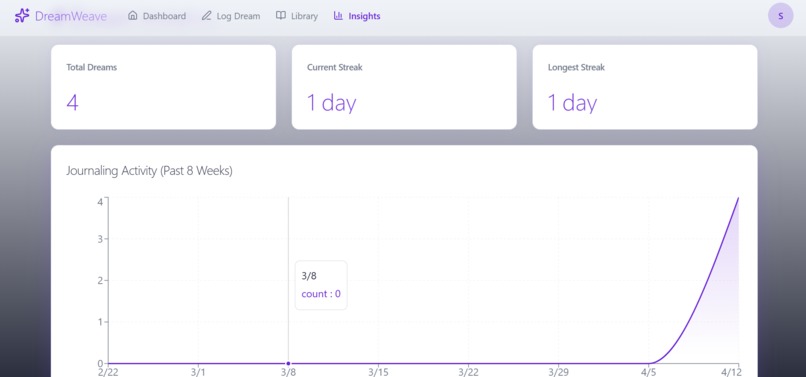Click the y-axis label 4
This screenshot has height=377, width=806.
[101, 202]
